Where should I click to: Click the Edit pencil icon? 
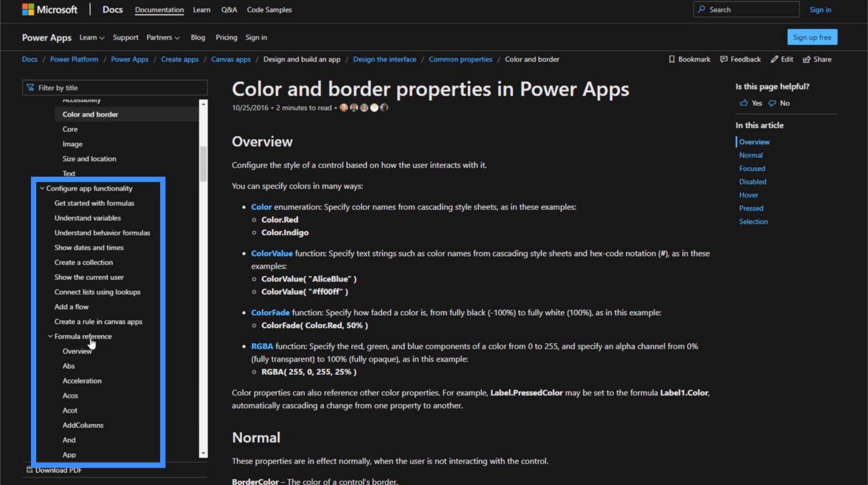[774, 59]
